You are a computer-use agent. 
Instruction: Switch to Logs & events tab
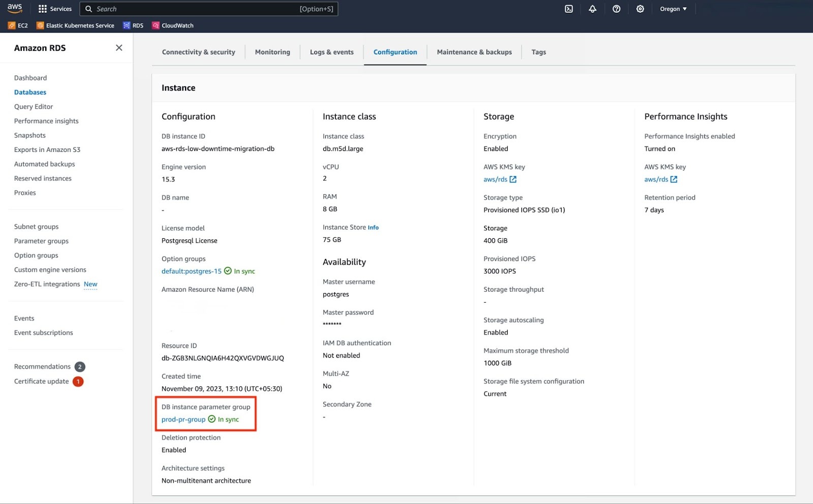coord(332,52)
